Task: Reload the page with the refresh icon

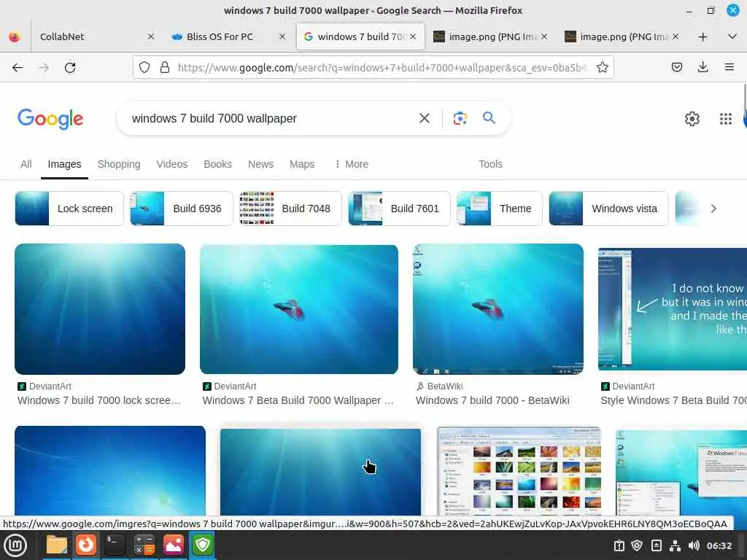Action: (x=70, y=68)
